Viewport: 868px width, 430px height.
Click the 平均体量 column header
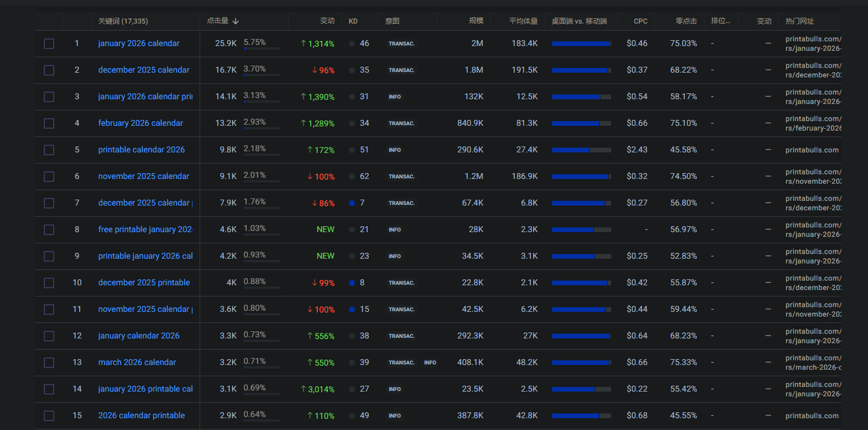click(523, 21)
